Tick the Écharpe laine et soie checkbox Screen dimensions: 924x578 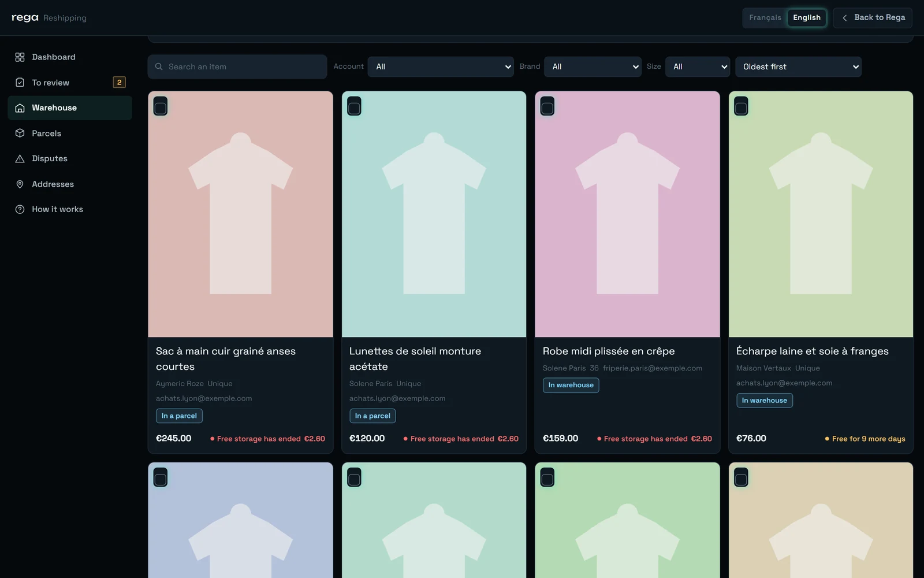(741, 108)
